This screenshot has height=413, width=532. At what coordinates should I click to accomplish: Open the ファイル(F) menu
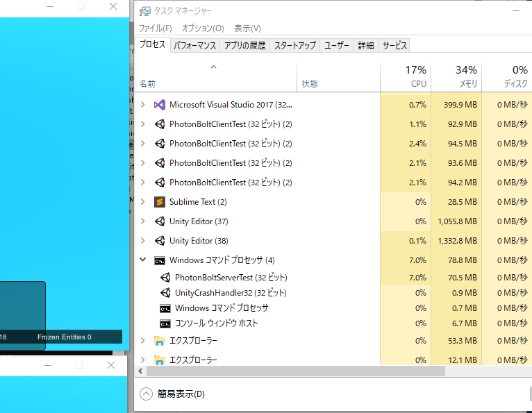point(156,28)
